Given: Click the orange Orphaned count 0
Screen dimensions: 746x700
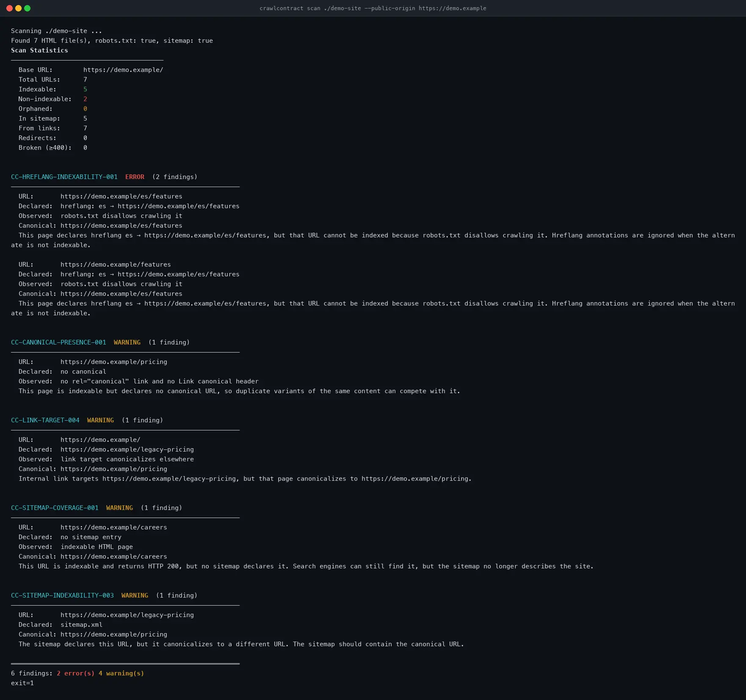Looking at the screenshot, I should click(85, 109).
